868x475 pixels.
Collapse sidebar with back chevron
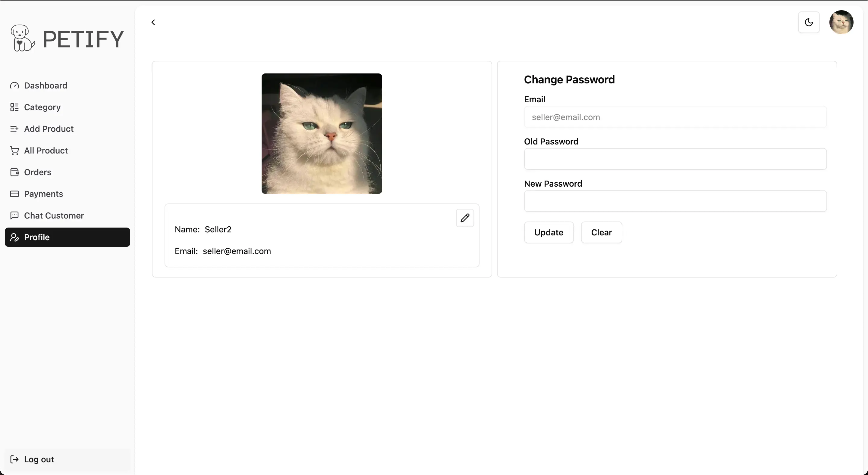pos(153,22)
